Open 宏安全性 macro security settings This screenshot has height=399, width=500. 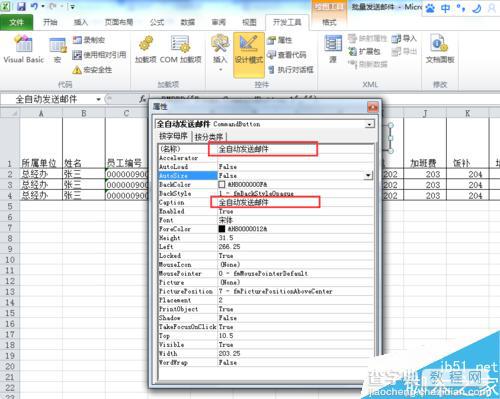coord(92,70)
